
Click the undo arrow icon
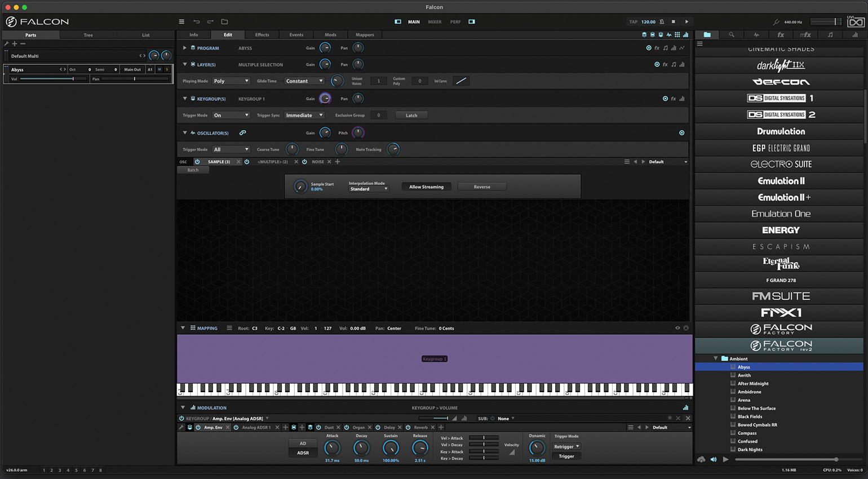coord(196,22)
